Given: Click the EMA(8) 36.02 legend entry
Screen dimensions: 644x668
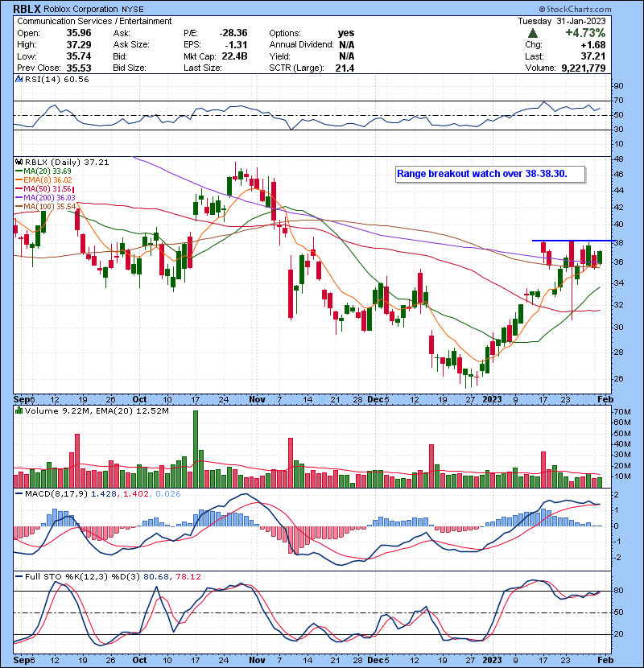Looking at the screenshot, I should tap(44, 179).
